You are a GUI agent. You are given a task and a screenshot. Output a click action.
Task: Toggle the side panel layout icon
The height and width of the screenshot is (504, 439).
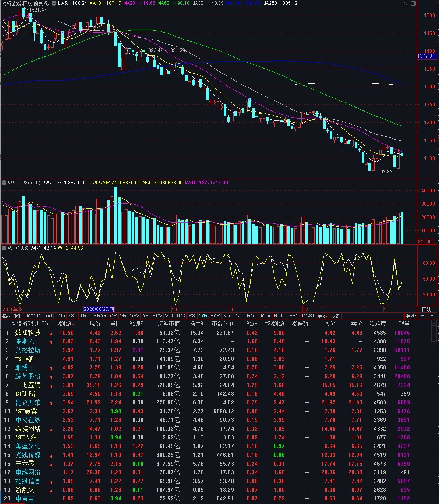pos(413,3)
